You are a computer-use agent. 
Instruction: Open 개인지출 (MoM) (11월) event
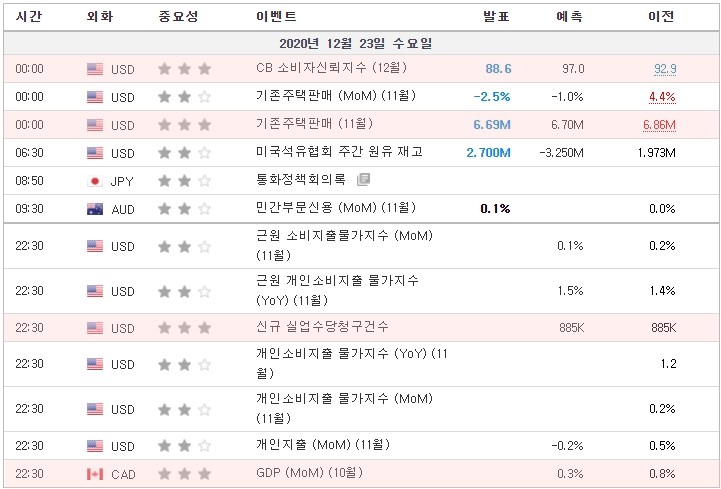coord(323,445)
